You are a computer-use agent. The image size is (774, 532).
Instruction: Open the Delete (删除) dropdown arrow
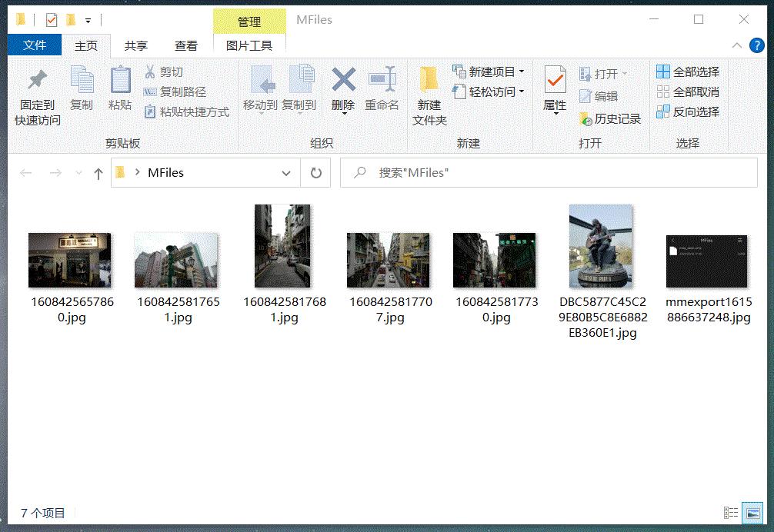[x=344, y=114]
